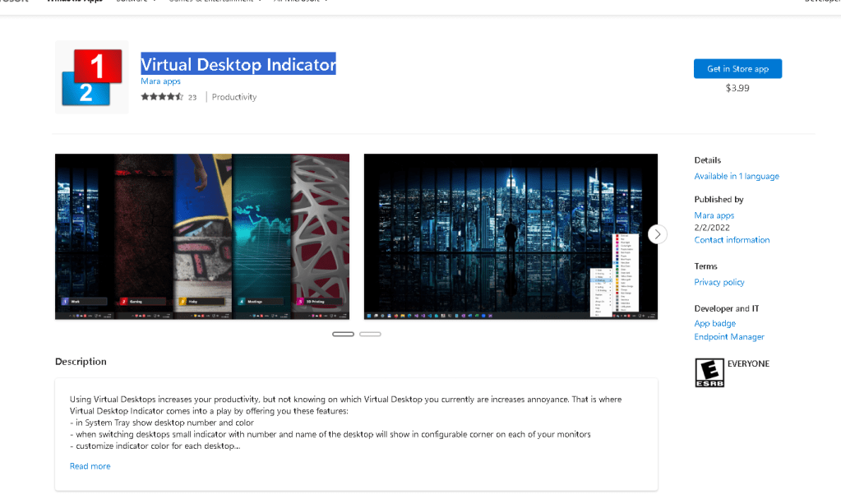Open Mara apps link under the title
Image resolution: width=841 pixels, height=504 pixels.
pyautogui.click(x=160, y=81)
